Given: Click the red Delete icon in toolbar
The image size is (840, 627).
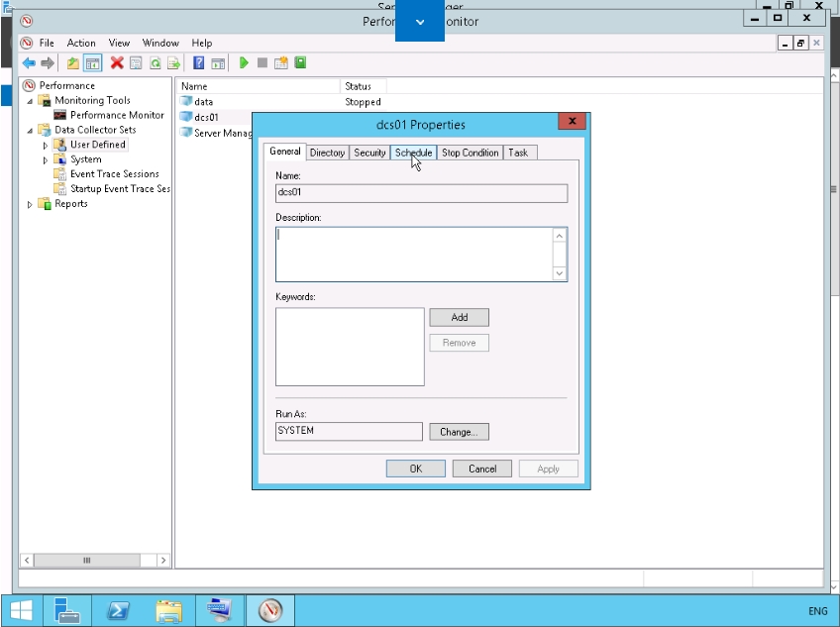Looking at the screenshot, I should [x=117, y=63].
